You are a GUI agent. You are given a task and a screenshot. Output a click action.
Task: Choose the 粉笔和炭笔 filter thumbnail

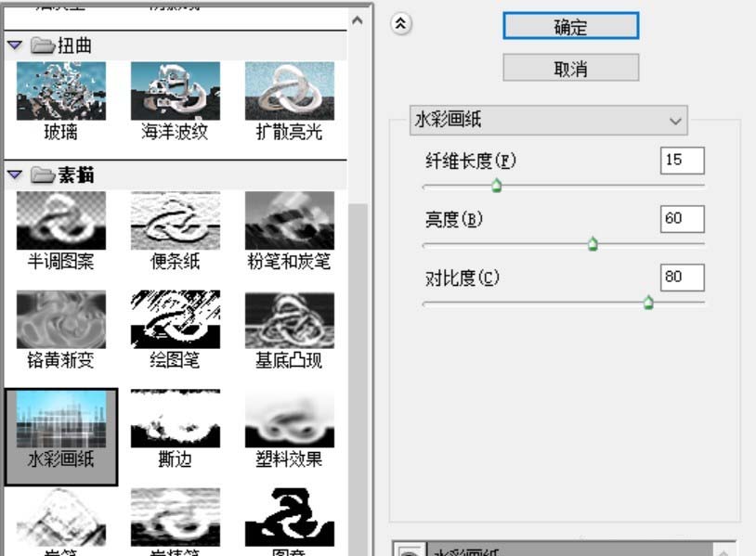(x=289, y=221)
